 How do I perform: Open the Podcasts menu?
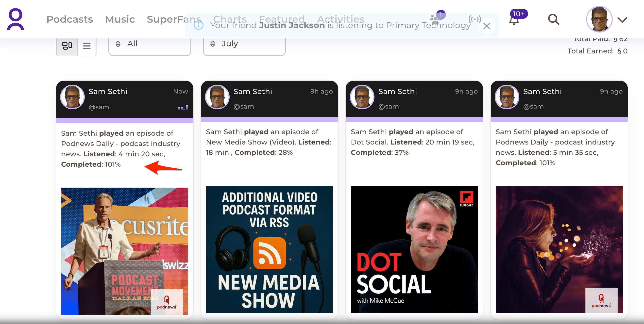click(x=69, y=19)
